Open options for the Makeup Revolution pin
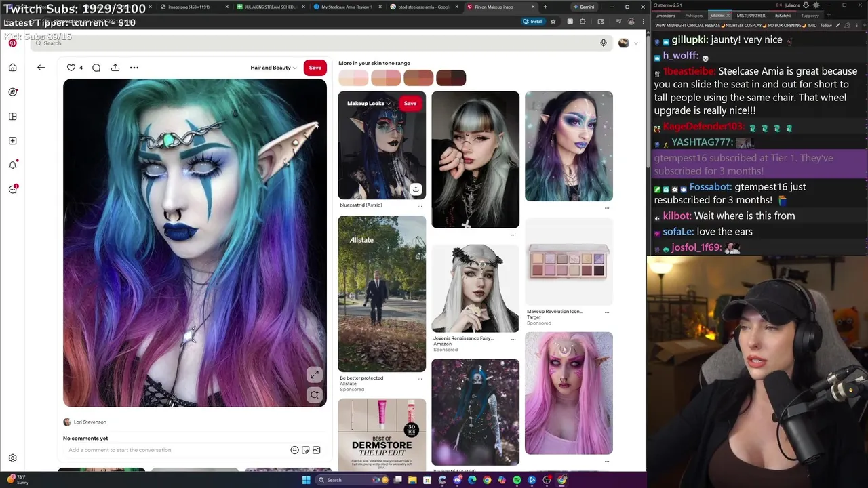868x488 pixels. coord(607,312)
